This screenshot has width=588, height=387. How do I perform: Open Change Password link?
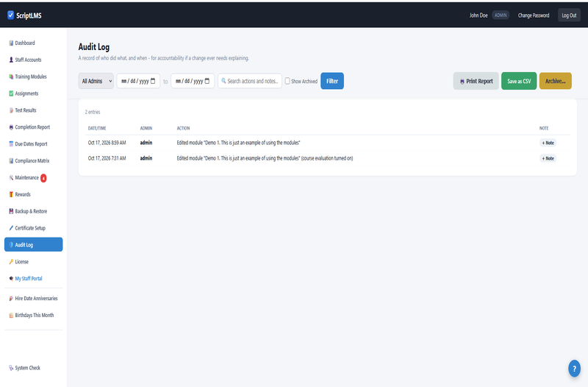point(534,15)
